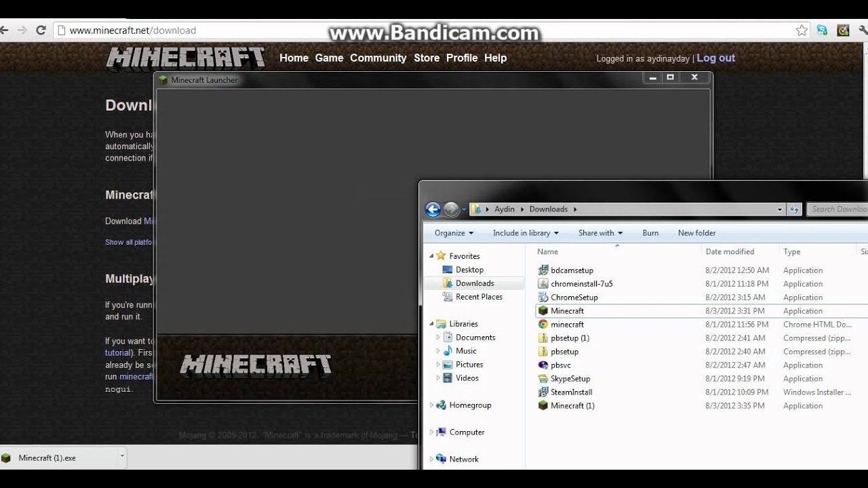Open Minecraft (1).exe download options arrow

pos(122,457)
